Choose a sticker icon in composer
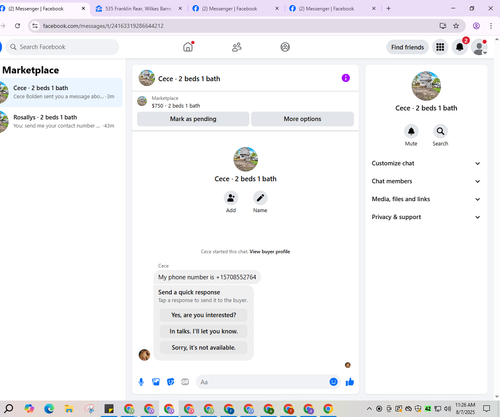This screenshot has height=417, width=500. 170,382
